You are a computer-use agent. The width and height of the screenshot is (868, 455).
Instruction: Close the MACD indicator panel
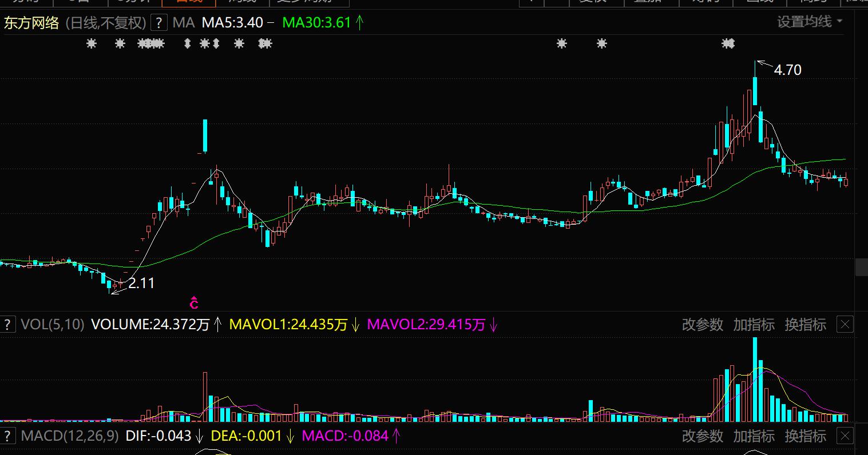[x=845, y=436]
